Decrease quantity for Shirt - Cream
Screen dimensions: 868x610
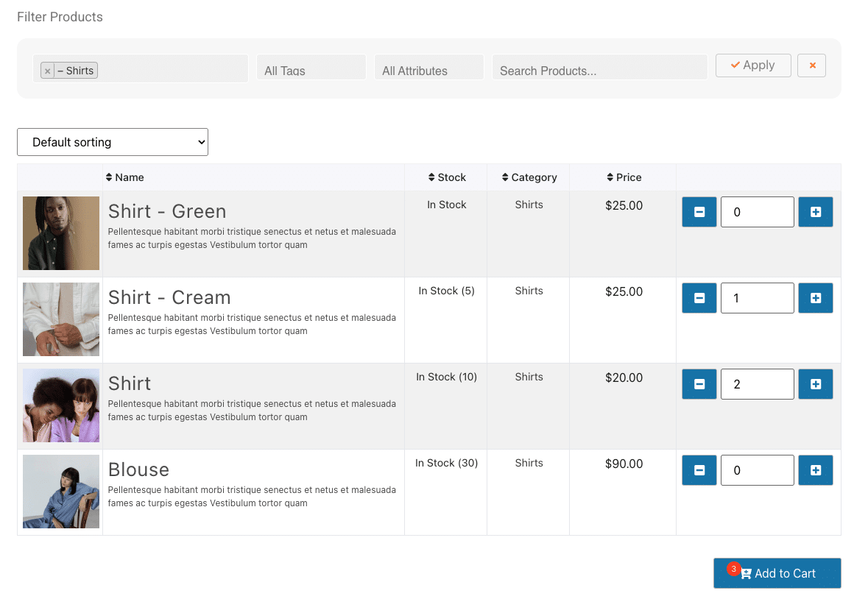(x=699, y=298)
